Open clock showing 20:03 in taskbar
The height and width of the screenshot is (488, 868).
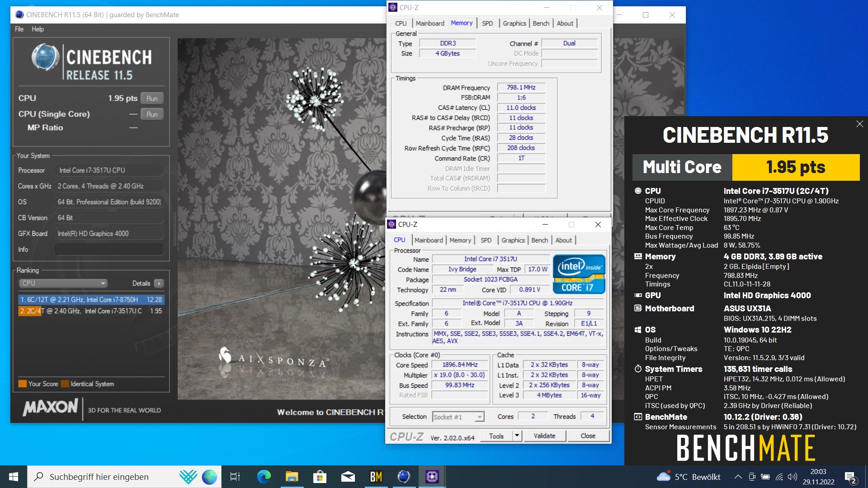pos(818,477)
